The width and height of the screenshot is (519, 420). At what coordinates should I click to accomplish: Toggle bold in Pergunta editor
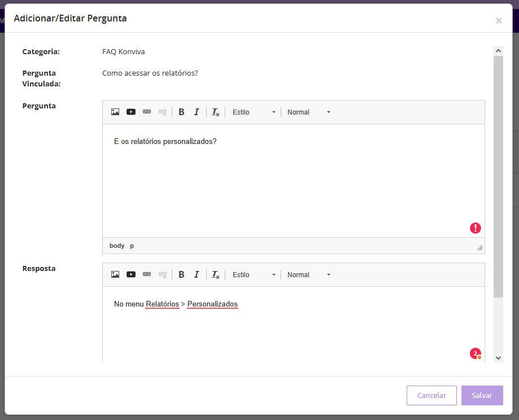tap(181, 112)
